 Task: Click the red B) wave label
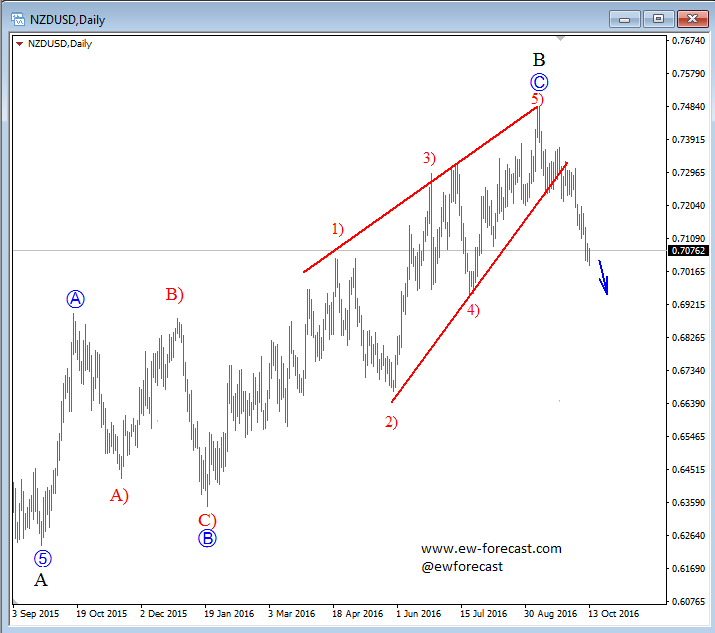(x=175, y=295)
